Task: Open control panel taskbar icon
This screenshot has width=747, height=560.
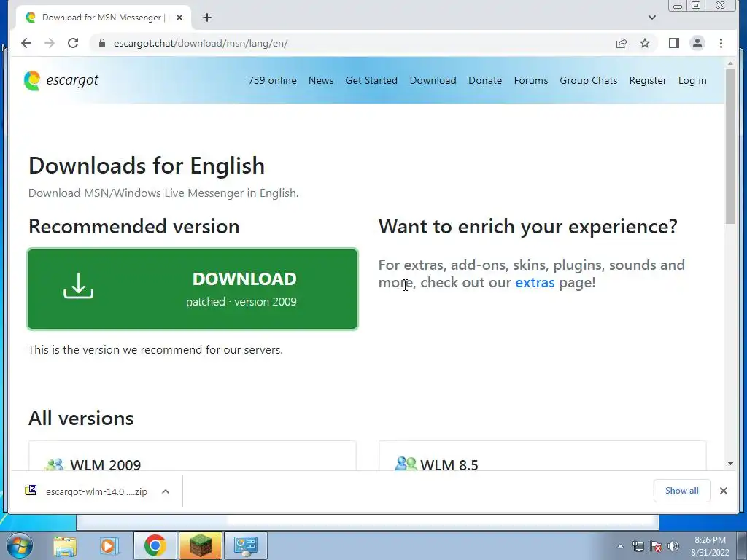Action: [246, 545]
